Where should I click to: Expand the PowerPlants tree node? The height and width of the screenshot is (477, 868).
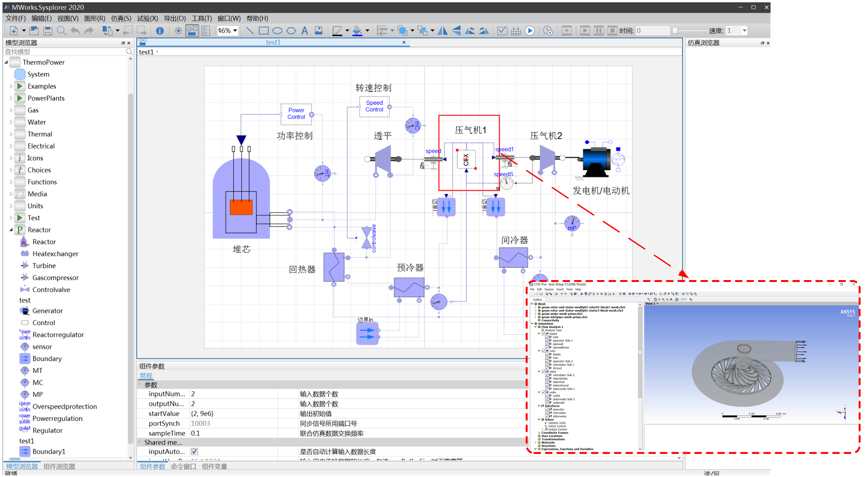pos(11,98)
